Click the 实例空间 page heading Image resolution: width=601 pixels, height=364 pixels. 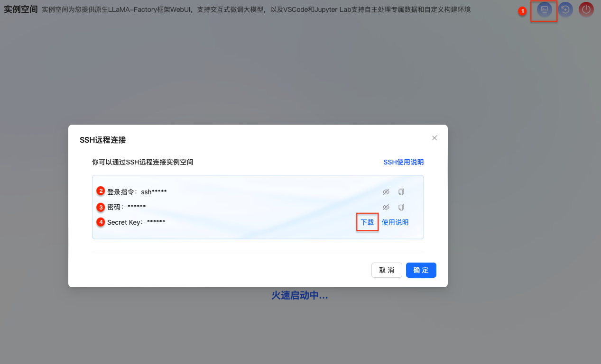tap(21, 9)
